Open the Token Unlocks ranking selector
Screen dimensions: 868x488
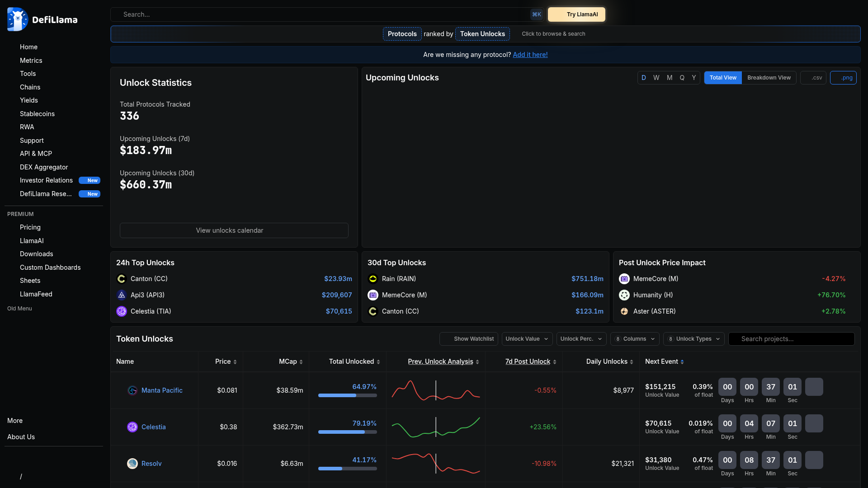pos(482,34)
